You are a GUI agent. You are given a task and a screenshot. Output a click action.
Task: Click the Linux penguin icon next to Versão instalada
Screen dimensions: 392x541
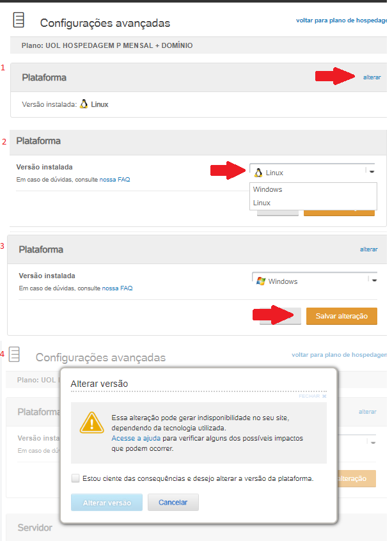(82, 103)
